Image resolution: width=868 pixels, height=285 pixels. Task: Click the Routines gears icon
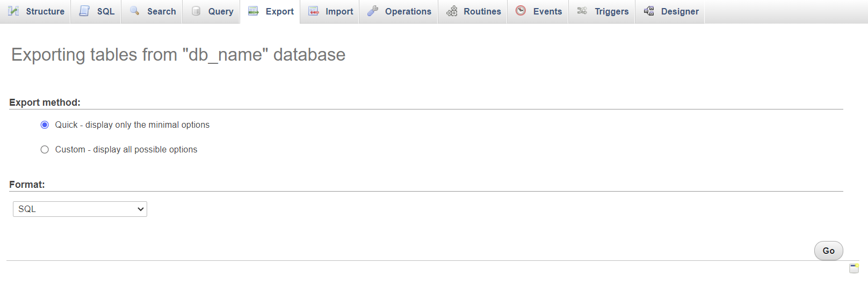pyautogui.click(x=452, y=11)
